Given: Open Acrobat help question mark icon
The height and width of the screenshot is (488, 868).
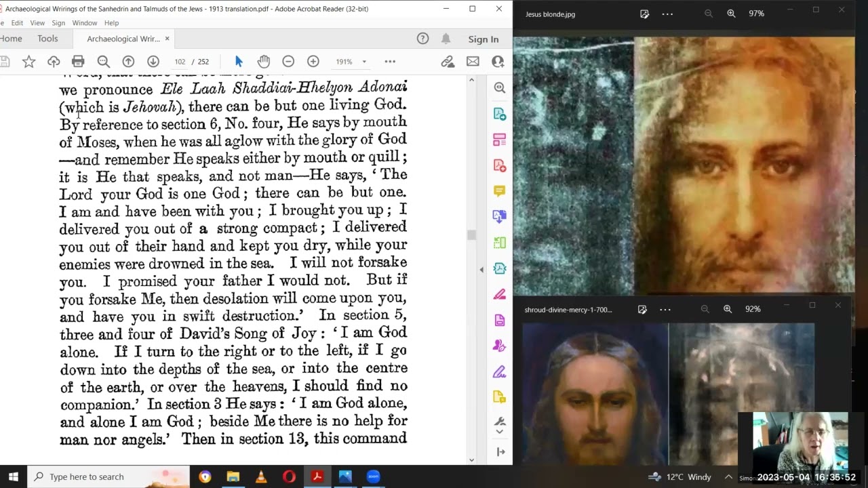Looking at the screenshot, I should 422,39.
